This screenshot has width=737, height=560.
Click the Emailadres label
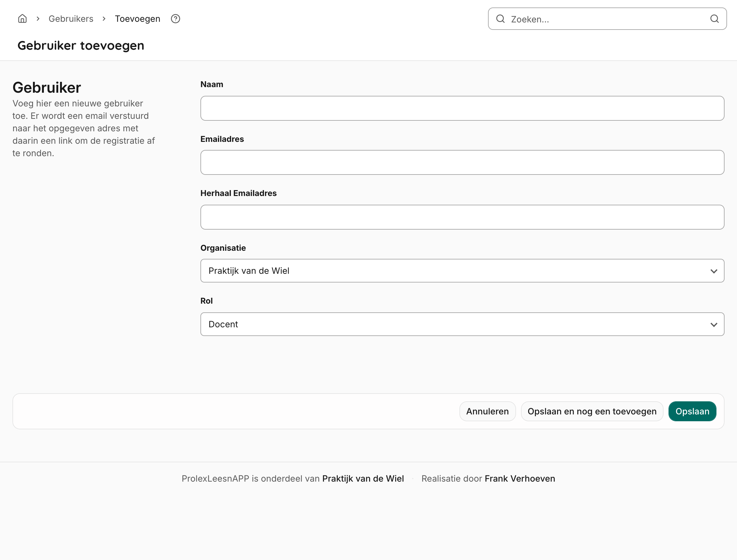click(222, 139)
